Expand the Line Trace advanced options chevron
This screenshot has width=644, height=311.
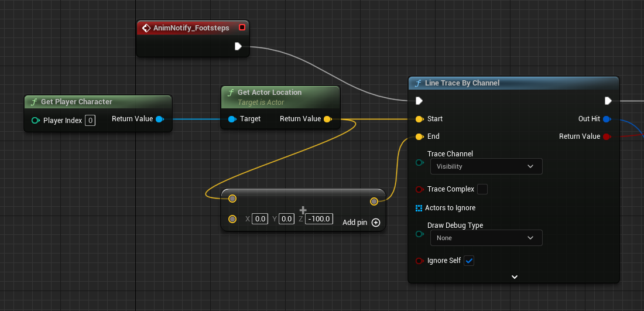(514, 277)
